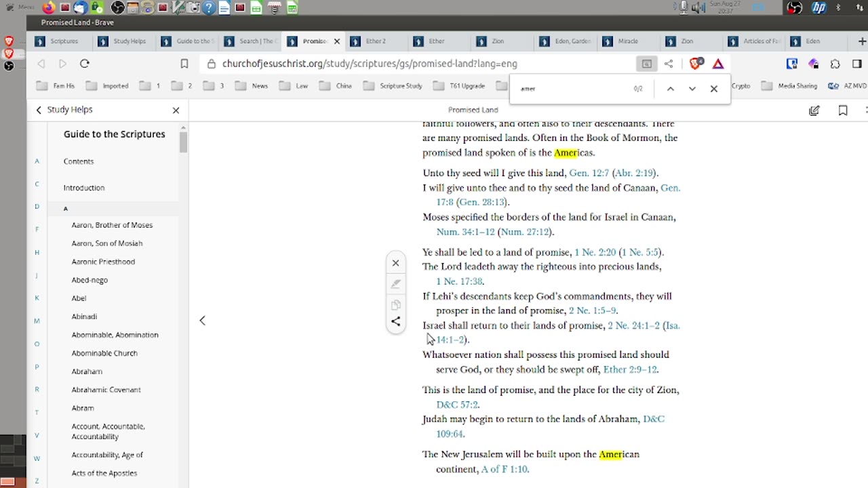This screenshot has height=488, width=868.
Task: Open Thunderbird from the top panel
Action: (x=80, y=8)
